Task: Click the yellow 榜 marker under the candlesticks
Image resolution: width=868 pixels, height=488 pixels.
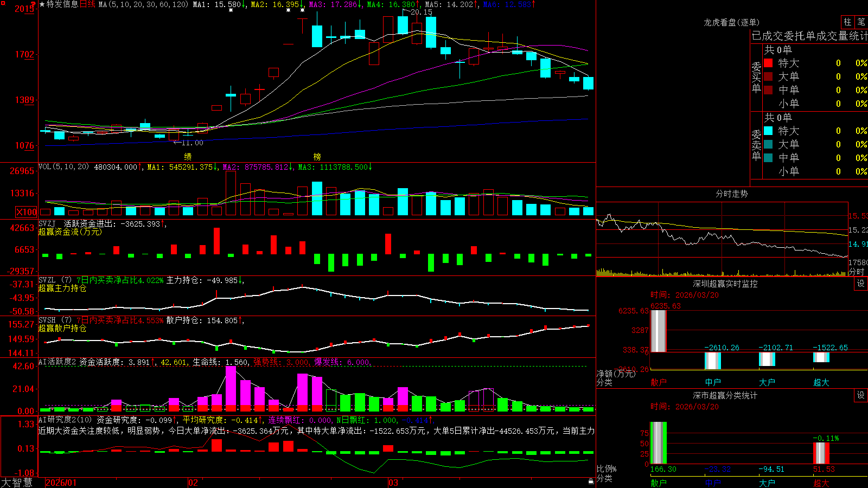Action: click(317, 157)
